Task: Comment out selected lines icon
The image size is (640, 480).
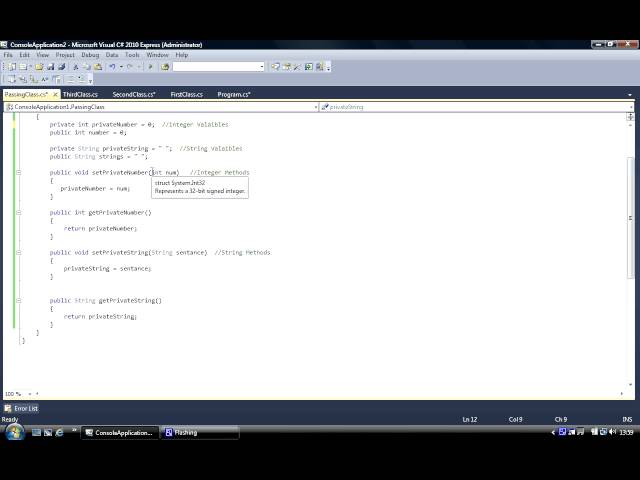Action: [71, 79]
